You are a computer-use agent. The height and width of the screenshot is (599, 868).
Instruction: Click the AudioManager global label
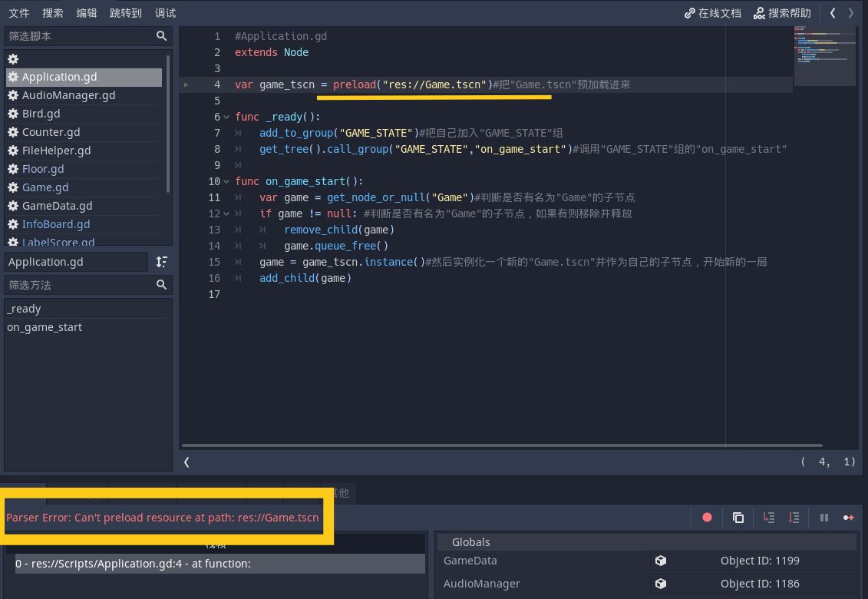point(482,584)
